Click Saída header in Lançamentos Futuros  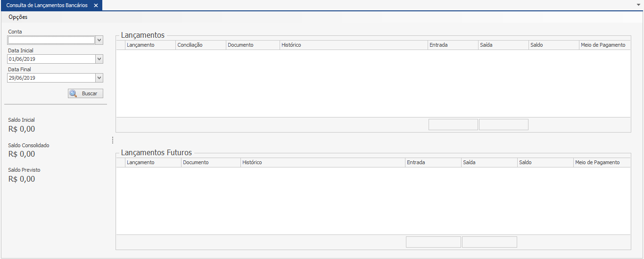point(488,162)
